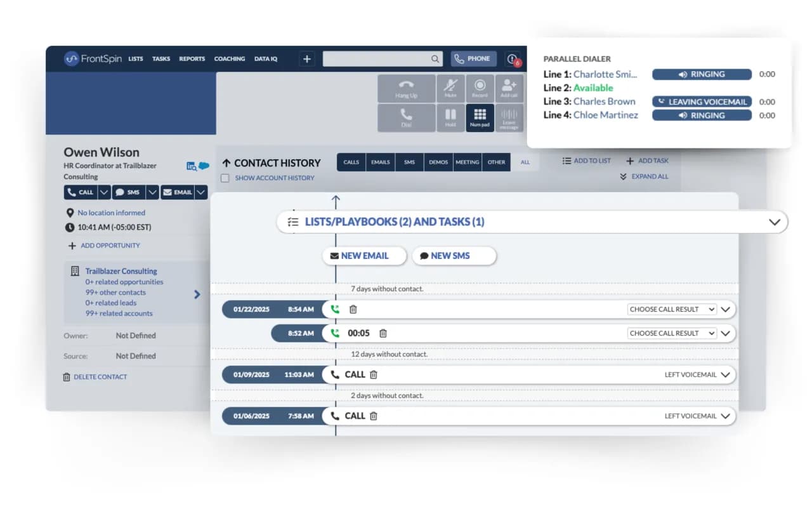The image size is (812, 516).
Task: Expand the Trailblazer Consulting account arrow
Action: click(197, 294)
